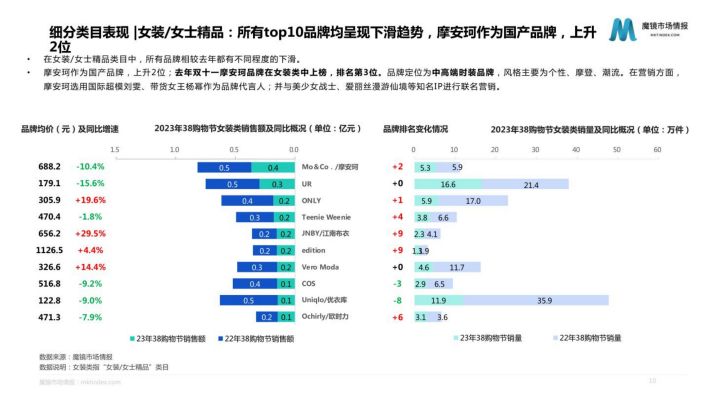Click the -8 rank change for Uniqlo
Image resolution: width=710 pixels, height=399 pixels.
point(397,300)
